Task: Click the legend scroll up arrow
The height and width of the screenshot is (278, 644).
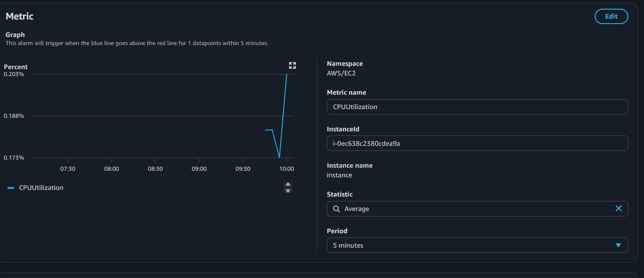Action: pos(288,185)
